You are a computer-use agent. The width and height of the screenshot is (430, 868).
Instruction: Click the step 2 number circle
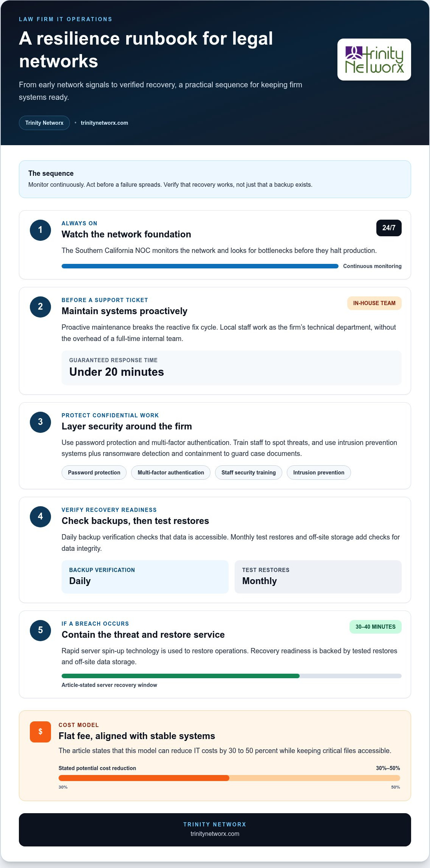coord(40,307)
